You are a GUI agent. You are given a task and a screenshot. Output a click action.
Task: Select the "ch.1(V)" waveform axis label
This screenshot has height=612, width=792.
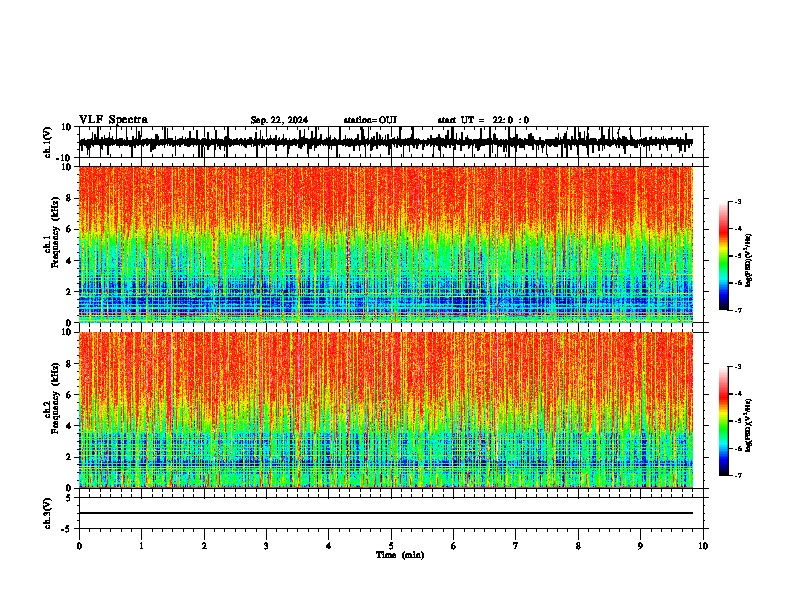point(47,142)
